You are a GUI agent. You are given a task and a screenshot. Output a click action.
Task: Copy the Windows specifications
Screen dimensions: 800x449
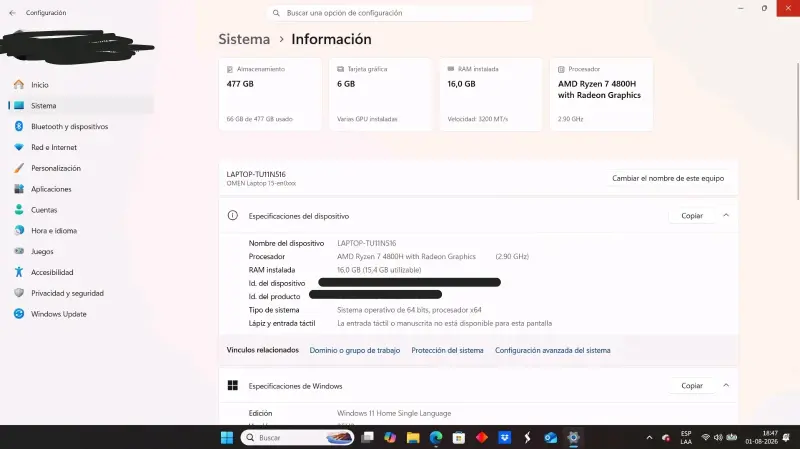pyautogui.click(x=692, y=386)
